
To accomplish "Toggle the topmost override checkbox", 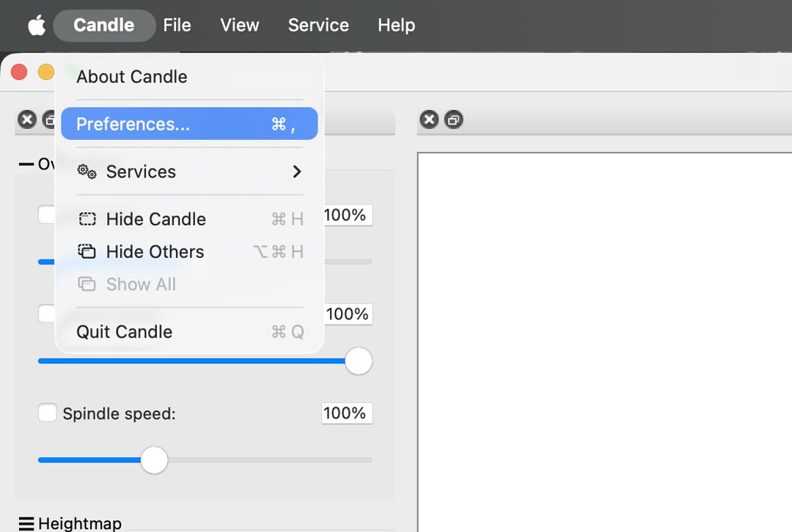I will pos(45,215).
